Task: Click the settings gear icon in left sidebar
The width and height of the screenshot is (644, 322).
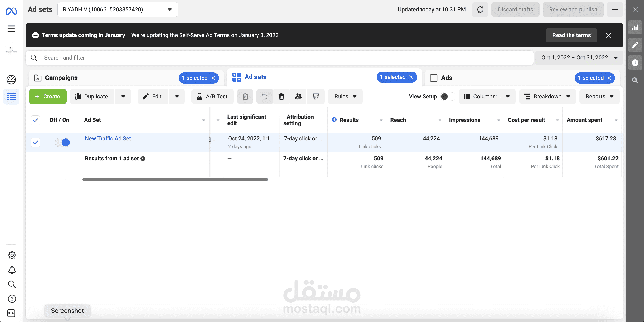Action: tap(12, 255)
